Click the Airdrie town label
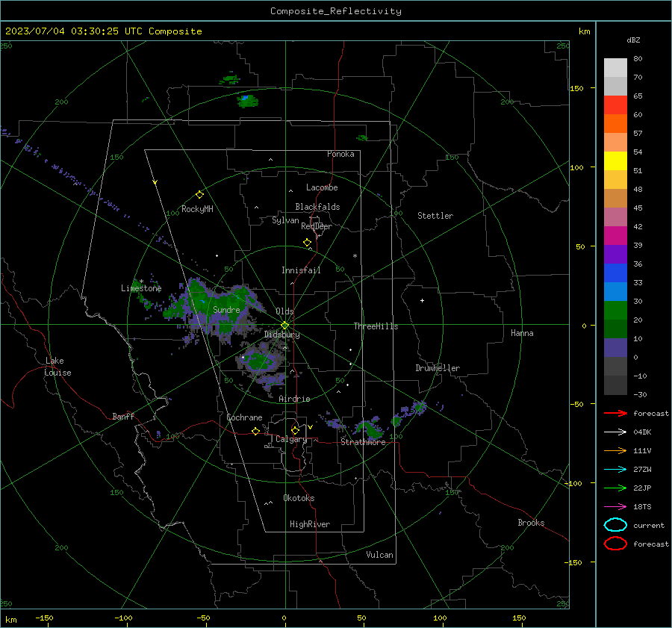This screenshot has height=628, width=672. click(294, 399)
